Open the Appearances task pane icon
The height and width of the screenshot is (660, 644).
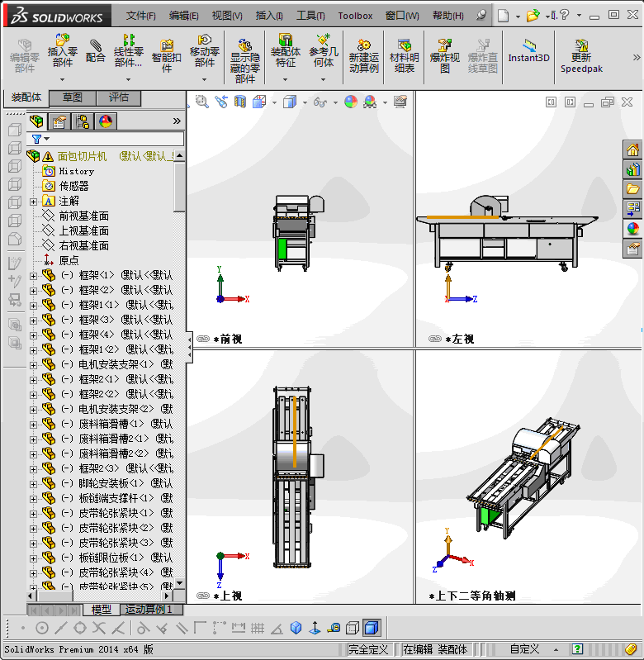[632, 229]
